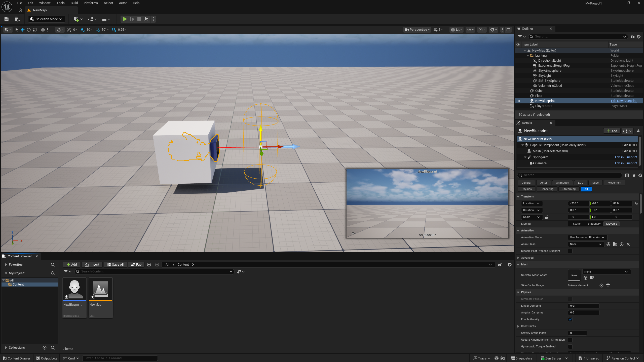
Task: Click the Browse to Anim Class icon
Action: pos(615,244)
